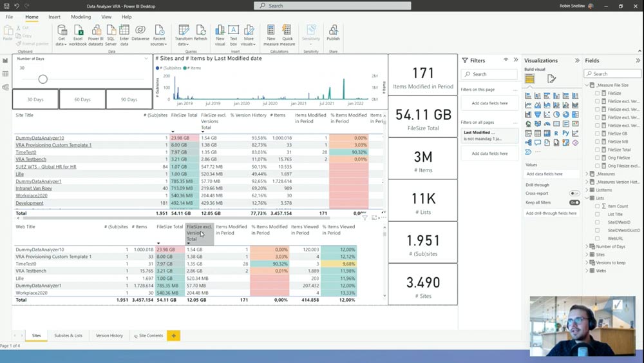Select the Funnel visualization

pyautogui.click(x=538, y=115)
